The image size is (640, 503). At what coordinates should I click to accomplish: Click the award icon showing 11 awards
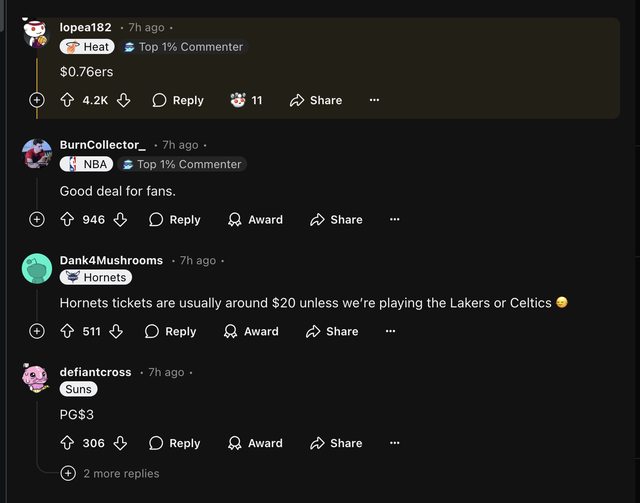238,100
